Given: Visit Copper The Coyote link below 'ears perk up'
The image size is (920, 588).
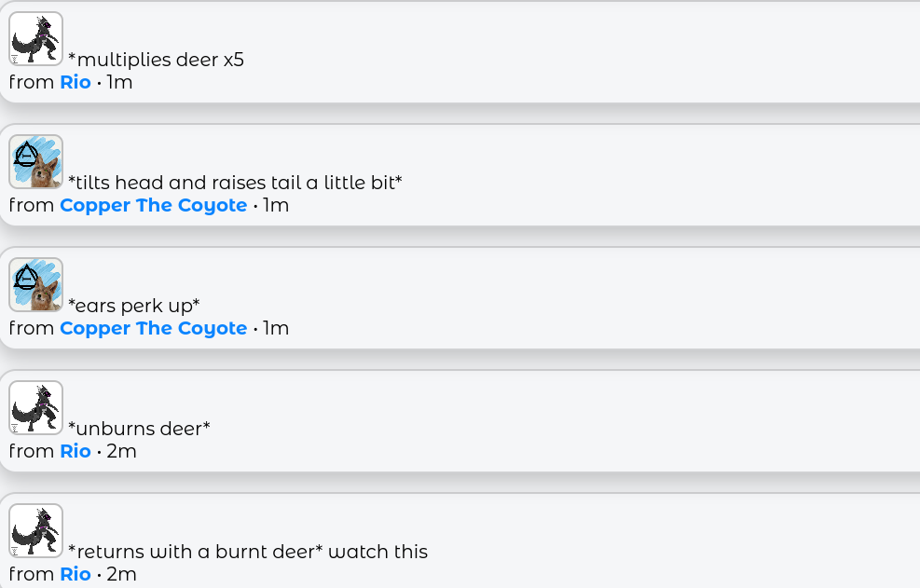Looking at the screenshot, I should click(x=153, y=328).
